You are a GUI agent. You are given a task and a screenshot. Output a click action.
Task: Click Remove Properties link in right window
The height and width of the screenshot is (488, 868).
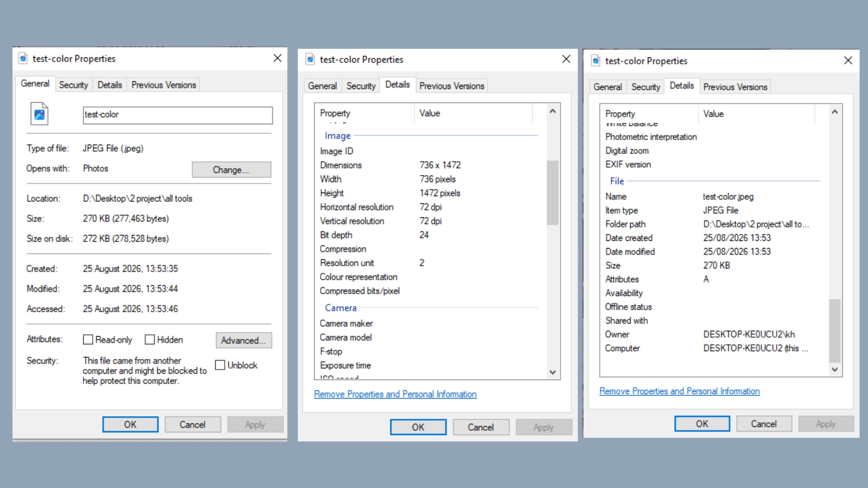click(x=679, y=391)
